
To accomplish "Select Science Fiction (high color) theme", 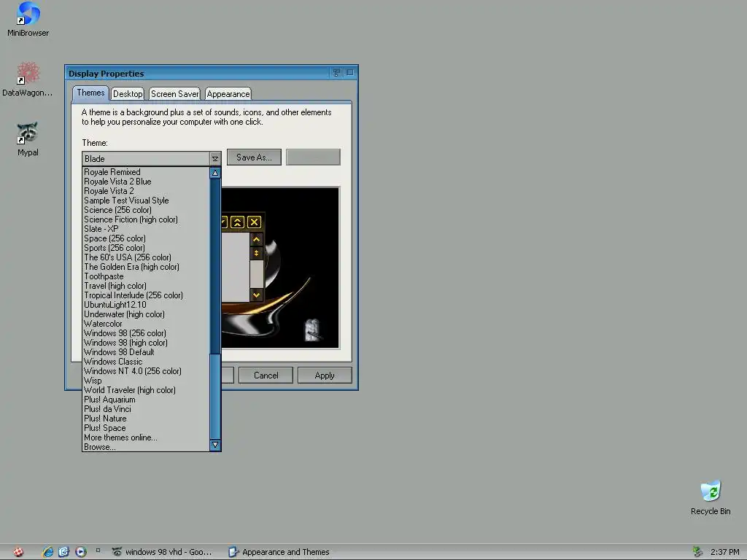I will point(146,219).
